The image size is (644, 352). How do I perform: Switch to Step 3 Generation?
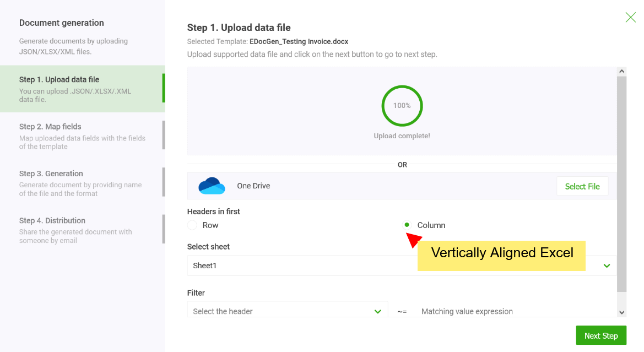click(82, 182)
